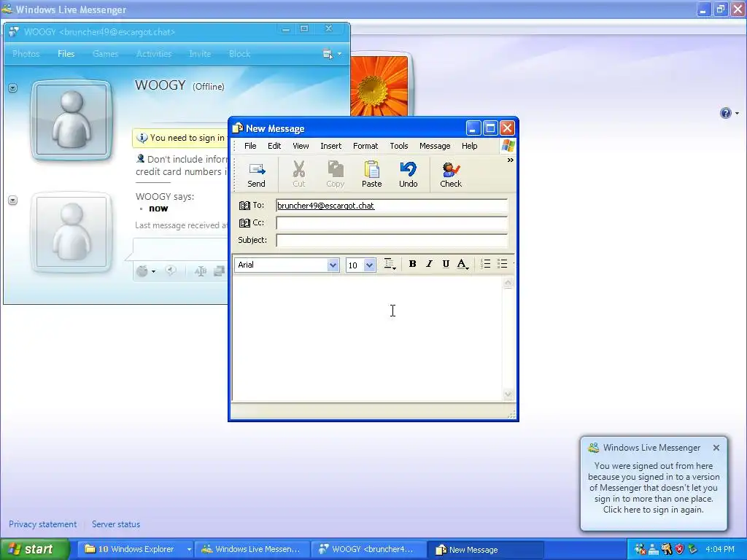Click the font change icon in chat
The width and height of the screenshot is (747, 560).
pos(201,271)
